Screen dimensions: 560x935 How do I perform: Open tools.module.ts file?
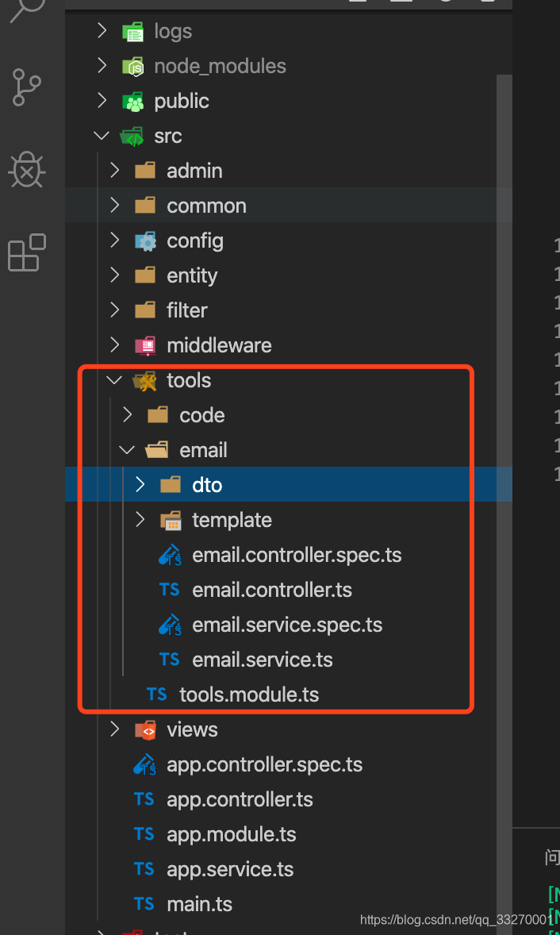click(249, 695)
